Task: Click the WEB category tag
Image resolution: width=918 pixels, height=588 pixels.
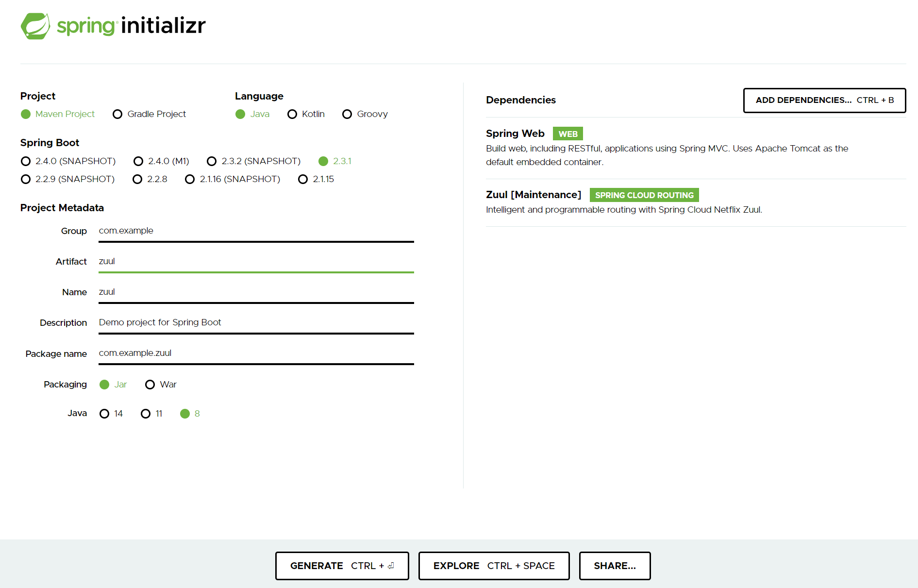Action: coord(568,134)
